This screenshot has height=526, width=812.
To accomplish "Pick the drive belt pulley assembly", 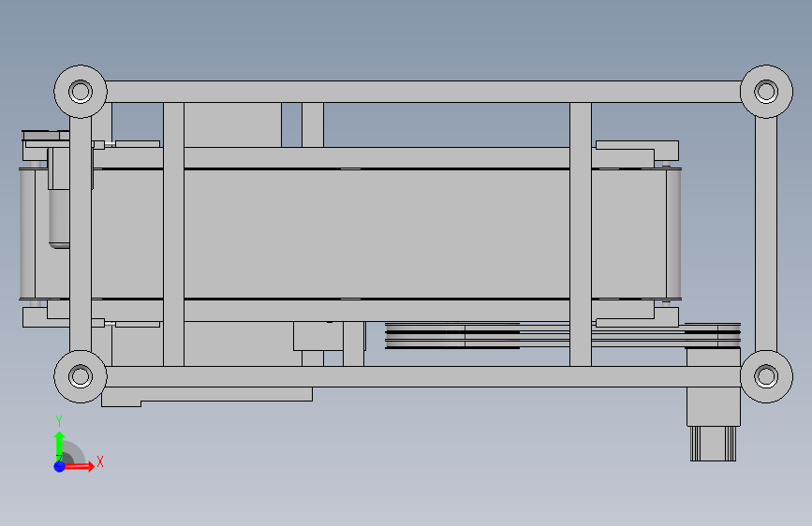I will click(562, 335).
